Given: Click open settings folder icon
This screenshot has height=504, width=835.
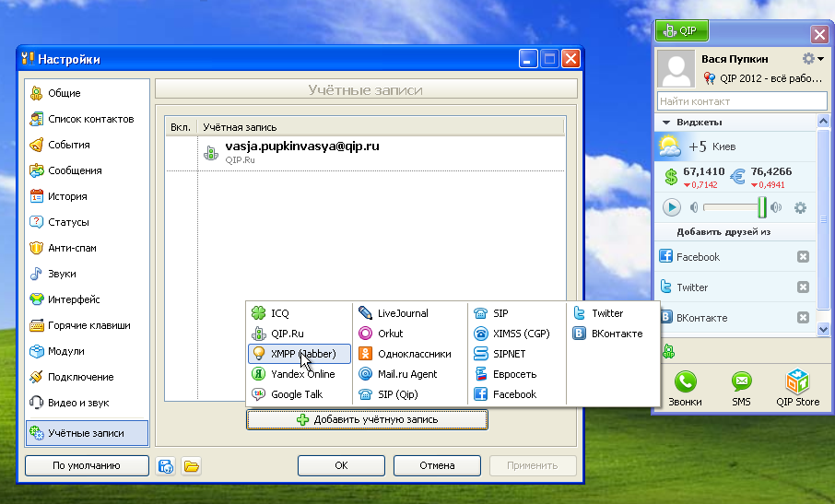Looking at the screenshot, I should click(x=191, y=466).
